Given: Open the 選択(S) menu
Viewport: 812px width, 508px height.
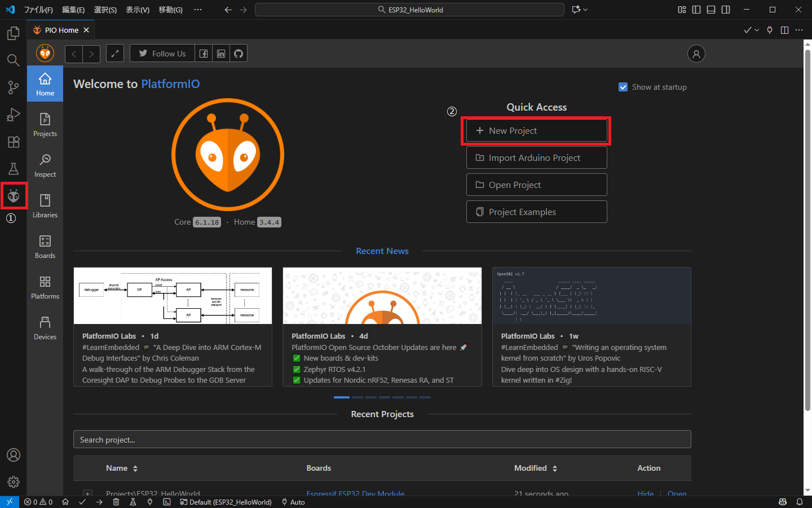Looking at the screenshot, I should pyautogui.click(x=105, y=10).
